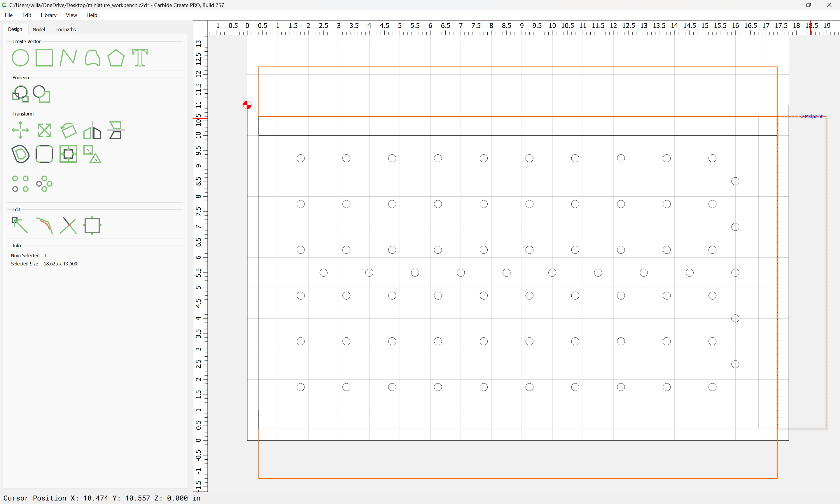Viewport: 840px width, 504px height.
Task: Open the Linear Array tool
Action: pyautogui.click(x=20, y=184)
